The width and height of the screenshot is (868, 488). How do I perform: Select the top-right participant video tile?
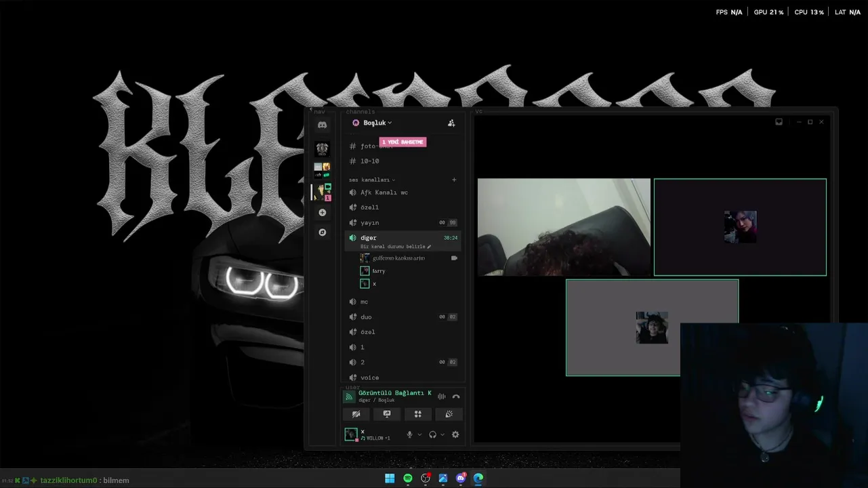coord(740,227)
